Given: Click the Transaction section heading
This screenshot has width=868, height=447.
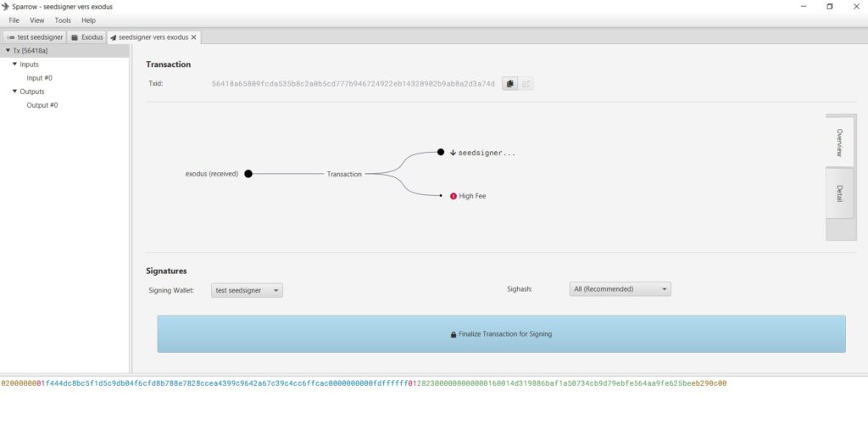Looking at the screenshot, I should [x=169, y=64].
